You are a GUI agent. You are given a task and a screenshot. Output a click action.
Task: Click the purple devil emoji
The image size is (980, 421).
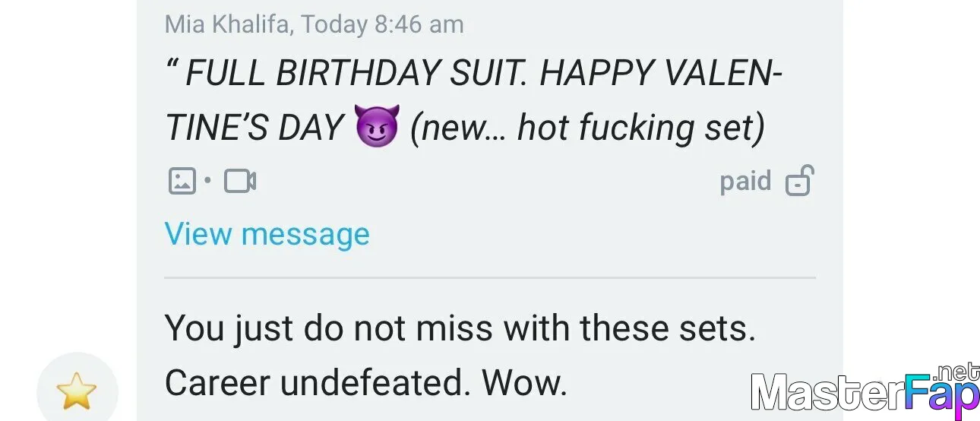pyautogui.click(x=376, y=127)
